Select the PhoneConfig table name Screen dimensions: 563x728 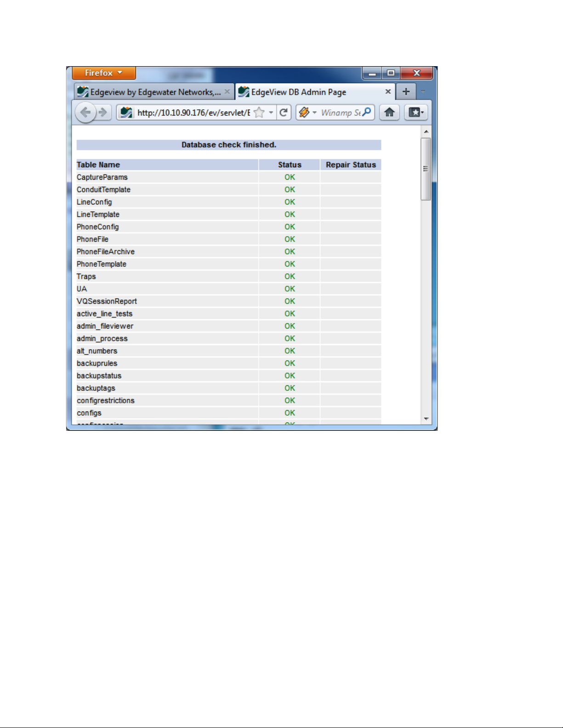coord(97,227)
